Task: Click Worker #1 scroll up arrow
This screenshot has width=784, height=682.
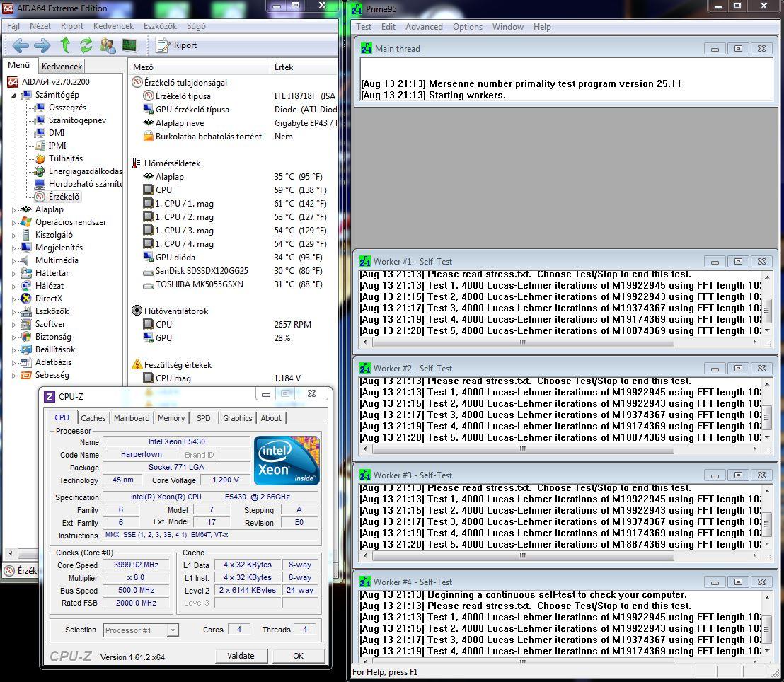Action: click(767, 277)
